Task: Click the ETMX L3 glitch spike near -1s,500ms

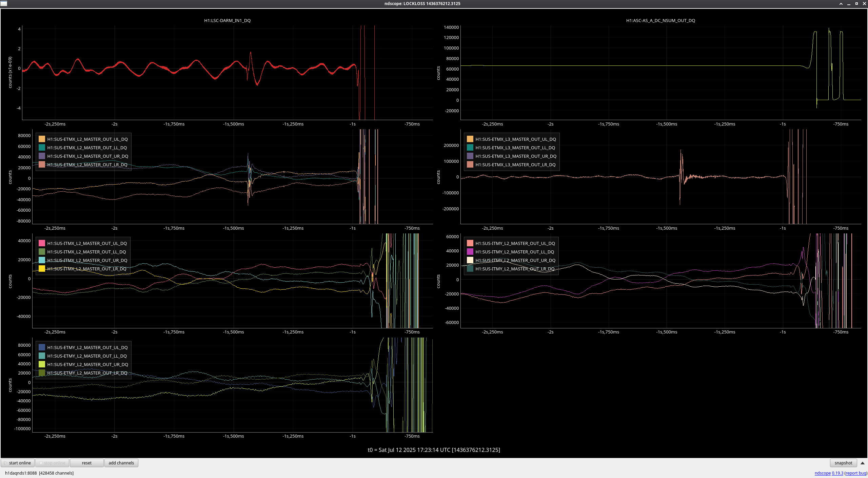Action: pos(681,176)
